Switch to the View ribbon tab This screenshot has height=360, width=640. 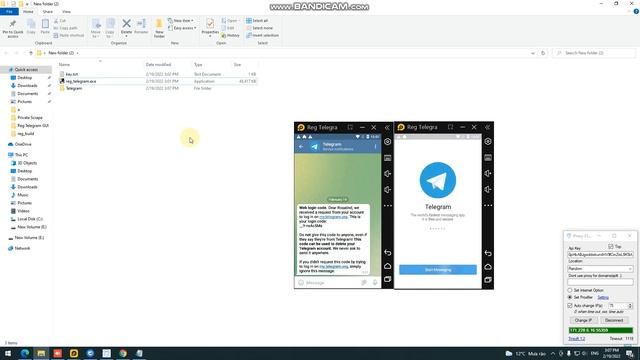[x=66, y=11]
